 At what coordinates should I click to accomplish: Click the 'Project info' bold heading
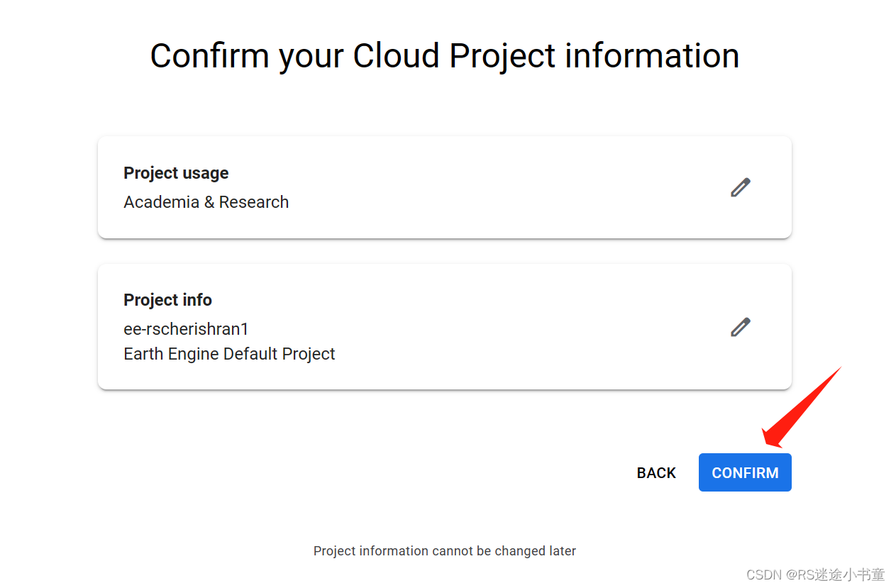[167, 300]
